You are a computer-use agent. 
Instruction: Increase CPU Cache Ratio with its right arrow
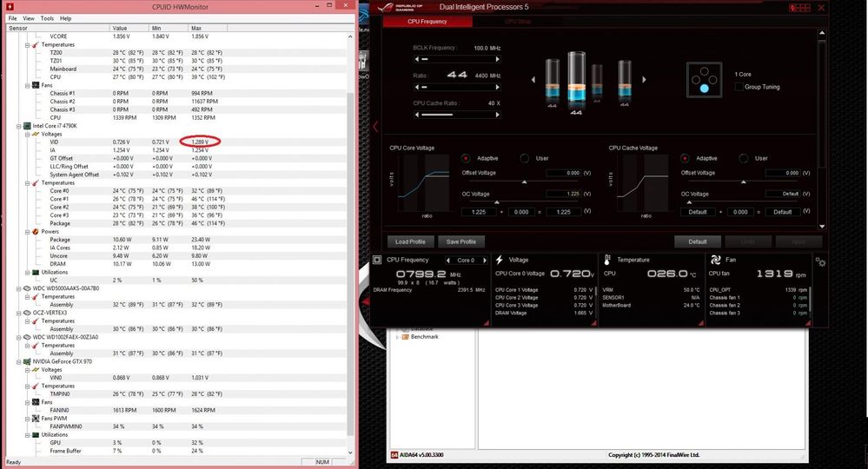(x=497, y=115)
